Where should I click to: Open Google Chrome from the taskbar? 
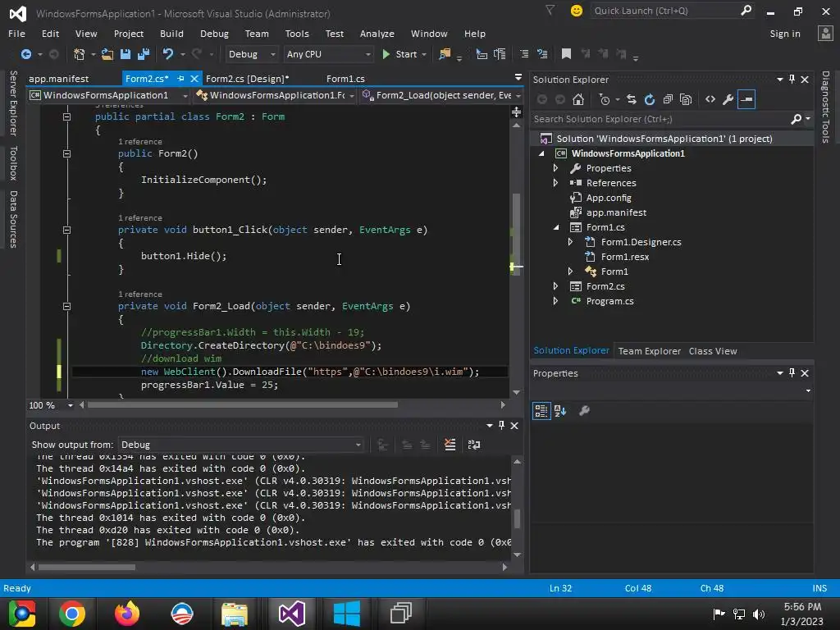72,614
